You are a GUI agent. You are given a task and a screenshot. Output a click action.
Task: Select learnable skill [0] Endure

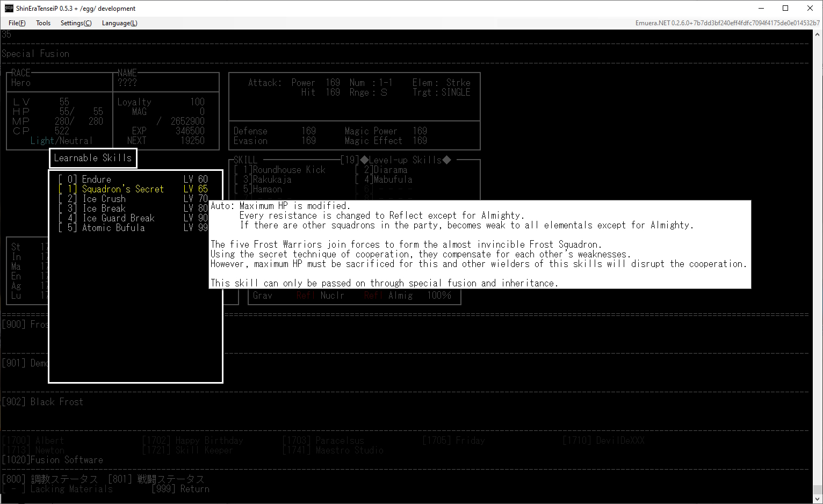[133, 179]
